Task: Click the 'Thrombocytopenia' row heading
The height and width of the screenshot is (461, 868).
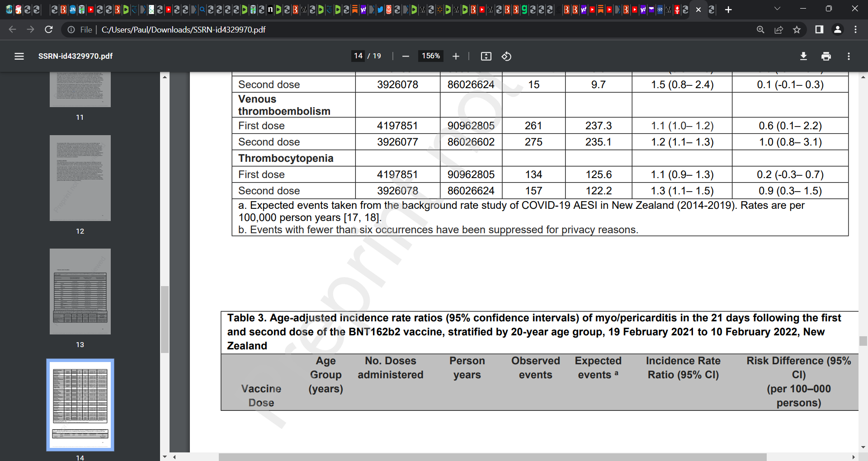Action: click(x=285, y=158)
